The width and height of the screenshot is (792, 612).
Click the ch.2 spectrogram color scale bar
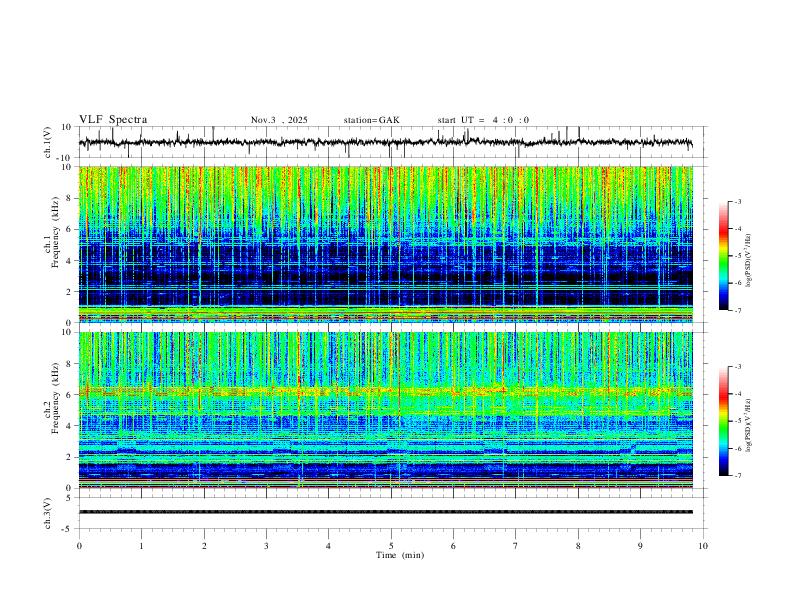[723, 421]
